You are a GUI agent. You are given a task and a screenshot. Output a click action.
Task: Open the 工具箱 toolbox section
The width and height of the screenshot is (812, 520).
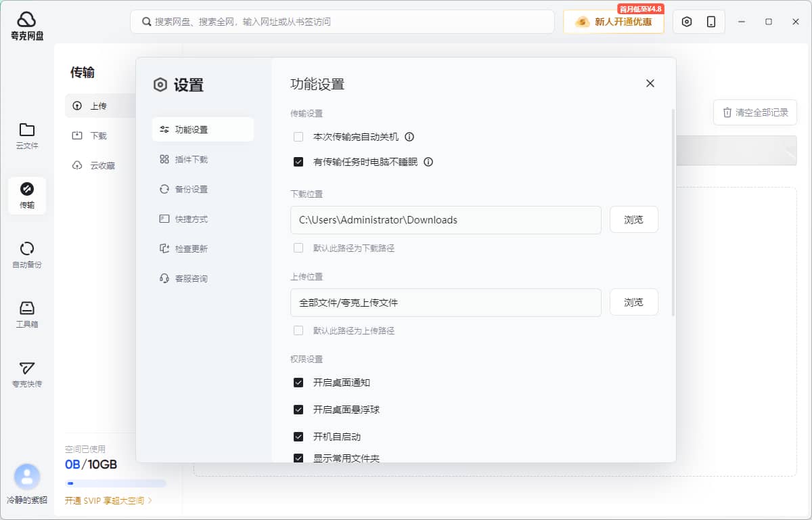27,315
